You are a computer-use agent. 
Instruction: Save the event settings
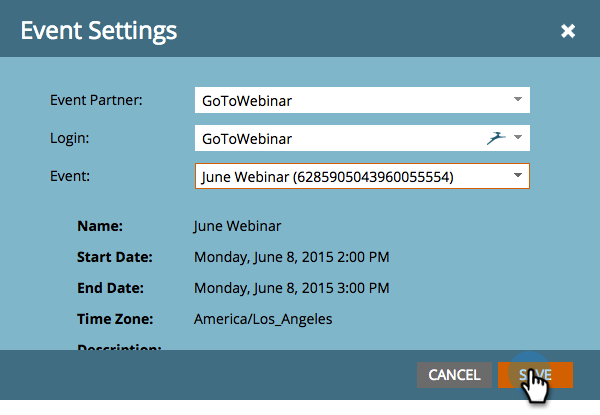click(535, 375)
